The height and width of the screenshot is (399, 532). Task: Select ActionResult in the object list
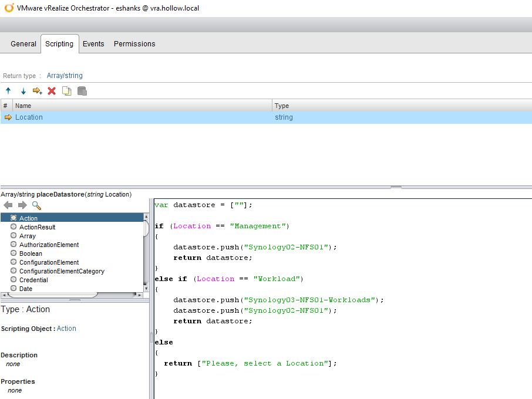coord(37,227)
